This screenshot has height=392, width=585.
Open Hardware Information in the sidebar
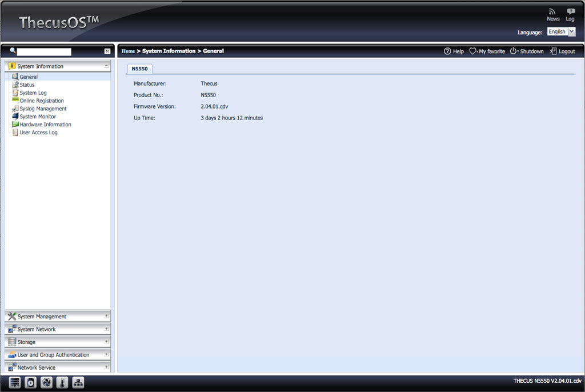pos(45,125)
